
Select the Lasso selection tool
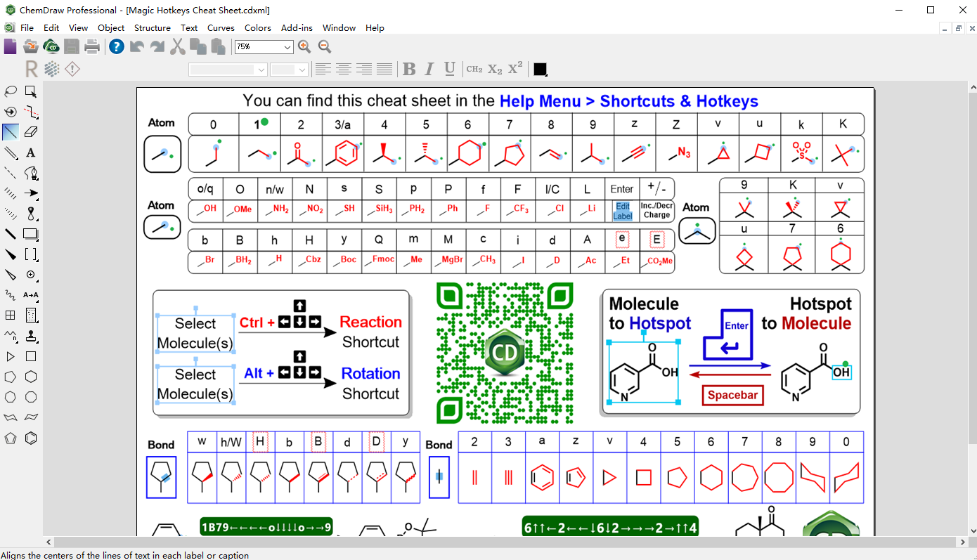[11, 91]
